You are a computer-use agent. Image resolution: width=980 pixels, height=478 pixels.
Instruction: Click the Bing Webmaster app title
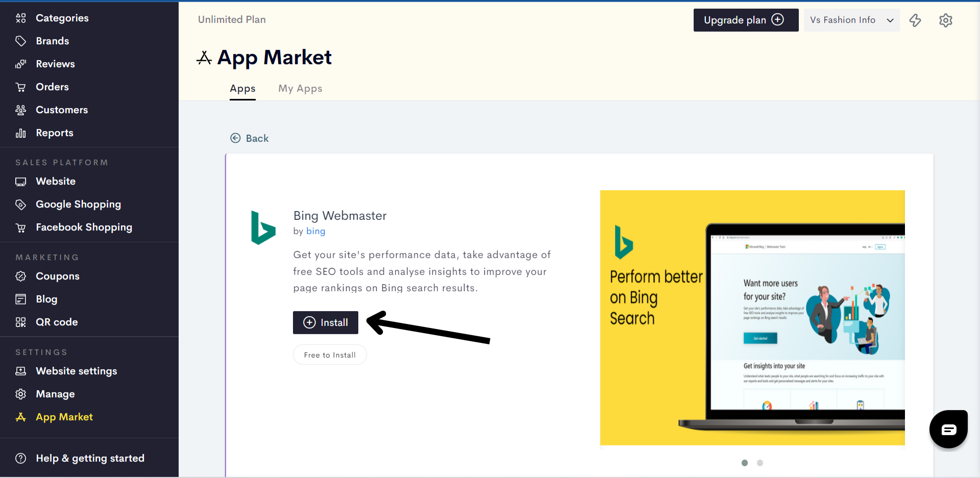(340, 216)
